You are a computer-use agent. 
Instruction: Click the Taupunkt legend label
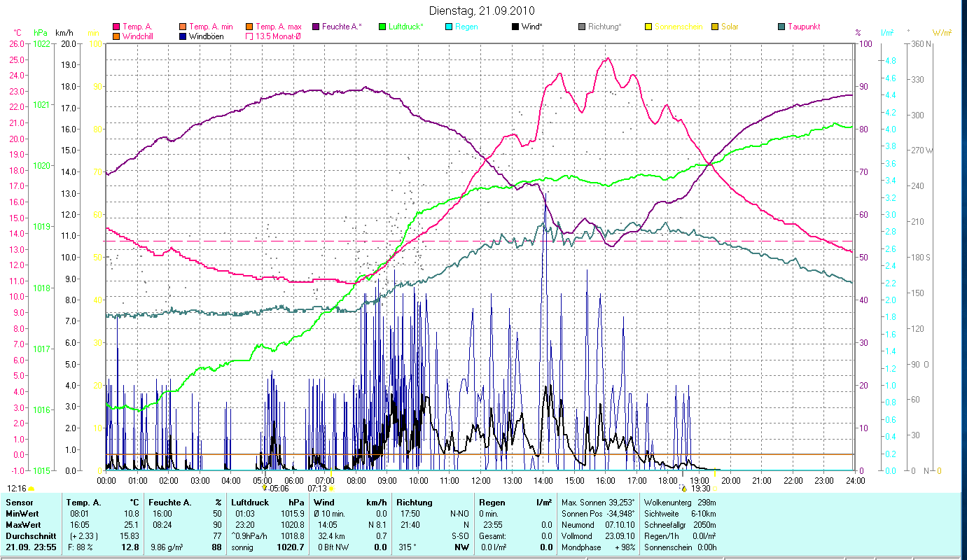pos(803,27)
